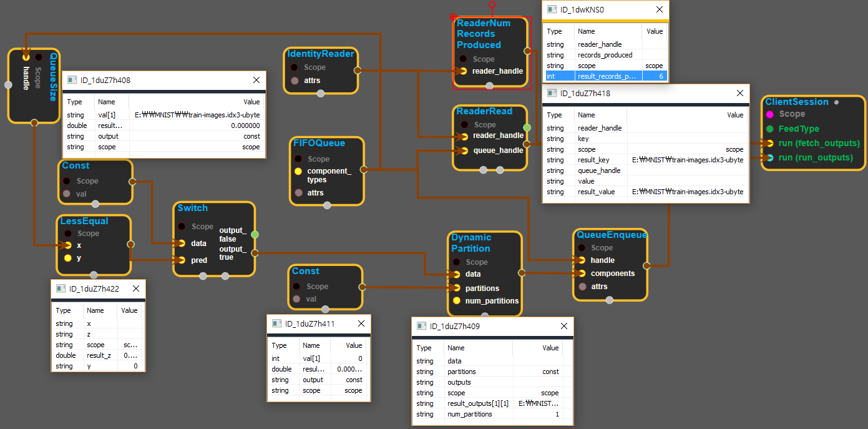Select the DynamicPartition node header
Viewport: 868px width, 429px height.
point(471,243)
